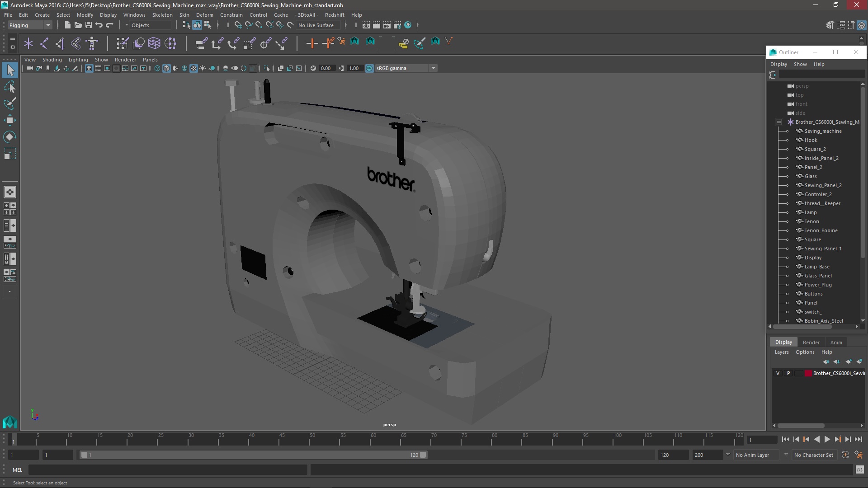Click the New Scene icon
This screenshot has height=488, width=868.
(67, 25)
